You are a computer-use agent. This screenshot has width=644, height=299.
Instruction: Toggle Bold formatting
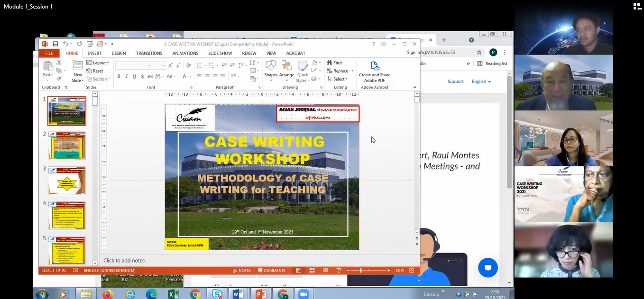pos(119,76)
